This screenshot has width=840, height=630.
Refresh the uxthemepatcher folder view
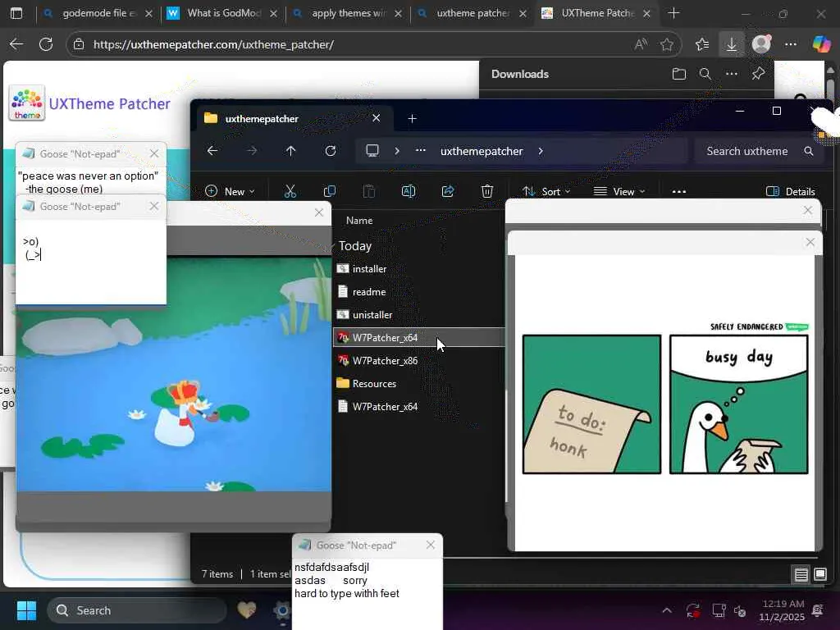(331, 151)
